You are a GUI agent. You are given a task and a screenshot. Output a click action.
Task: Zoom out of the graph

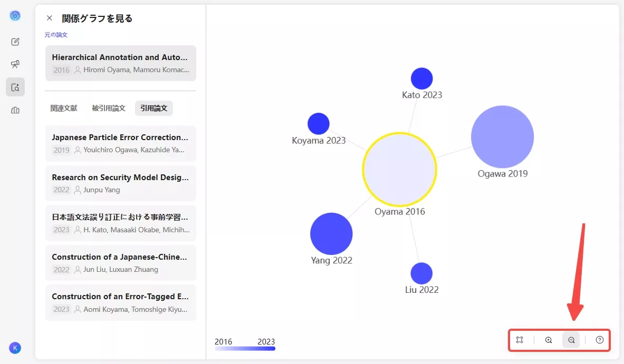coord(571,340)
